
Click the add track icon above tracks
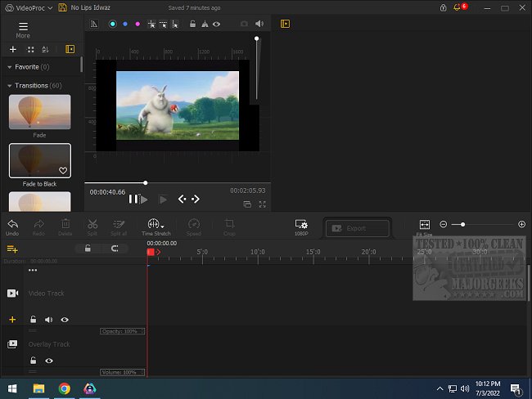pyautogui.click(x=12, y=248)
